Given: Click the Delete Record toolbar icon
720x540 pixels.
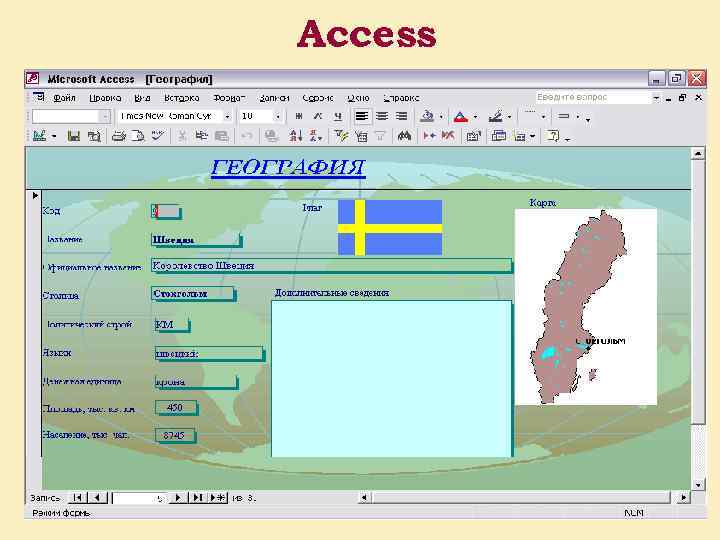Looking at the screenshot, I should pyautogui.click(x=448, y=136).
